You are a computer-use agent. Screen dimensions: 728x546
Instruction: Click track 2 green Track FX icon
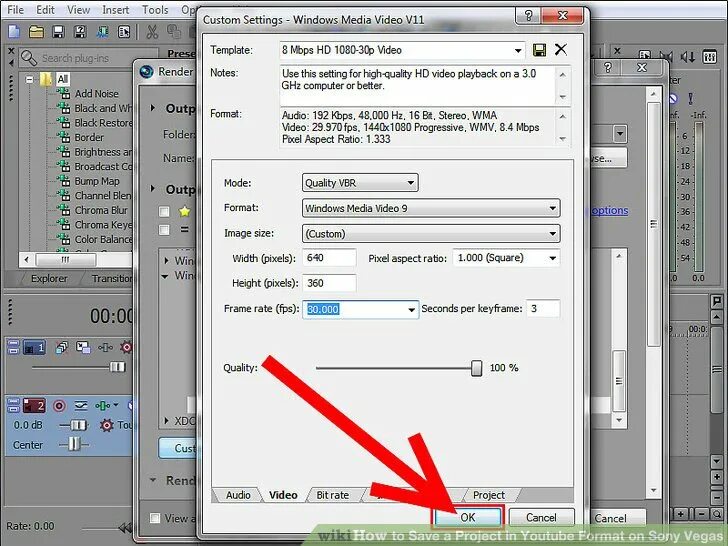[x=103, y=406]
